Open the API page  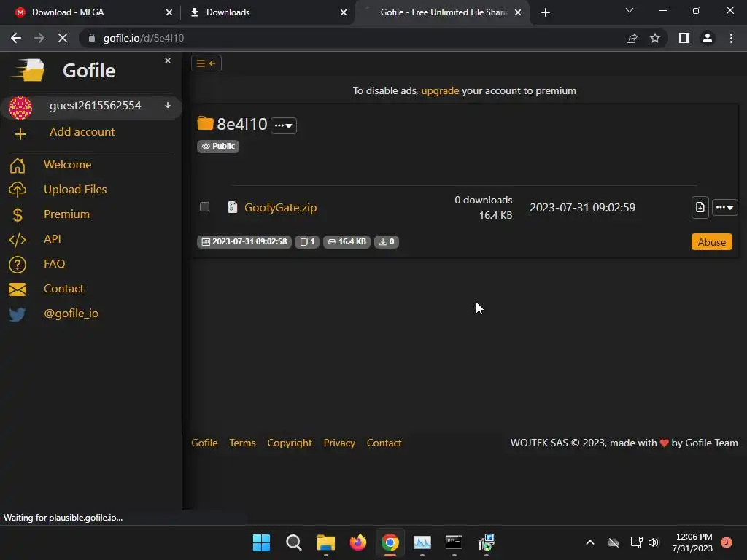tap(53, 238)
